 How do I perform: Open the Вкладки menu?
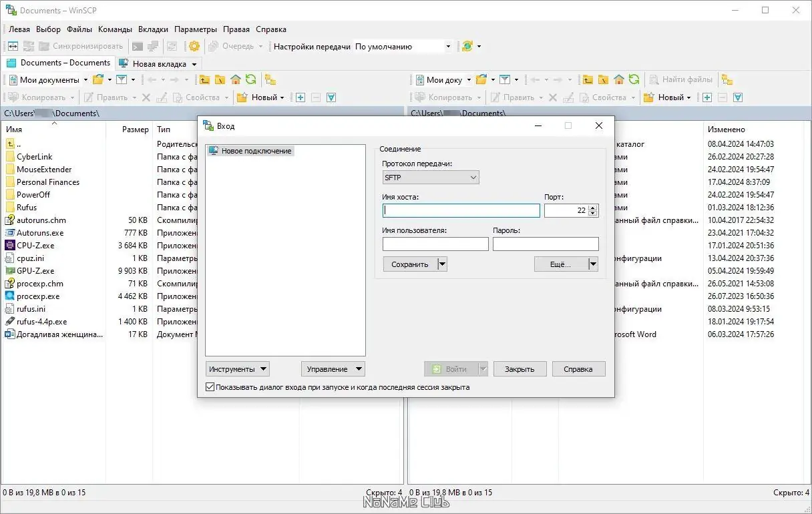[x=154, y=29]
